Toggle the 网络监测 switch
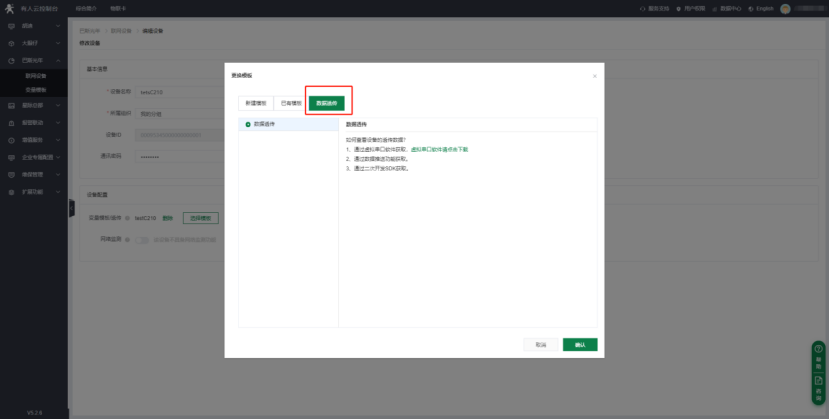 [x=141, y=240]
